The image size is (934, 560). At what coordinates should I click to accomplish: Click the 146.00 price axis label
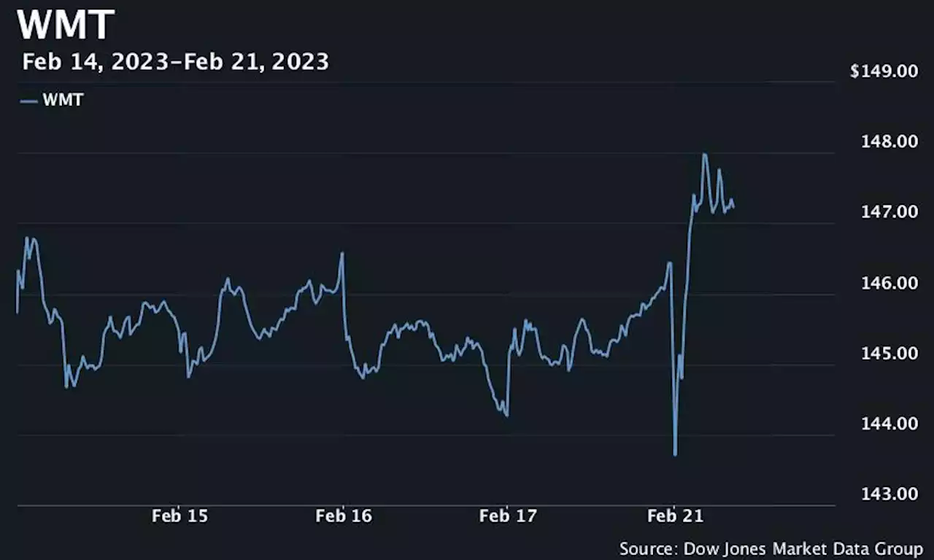[889, 282]
